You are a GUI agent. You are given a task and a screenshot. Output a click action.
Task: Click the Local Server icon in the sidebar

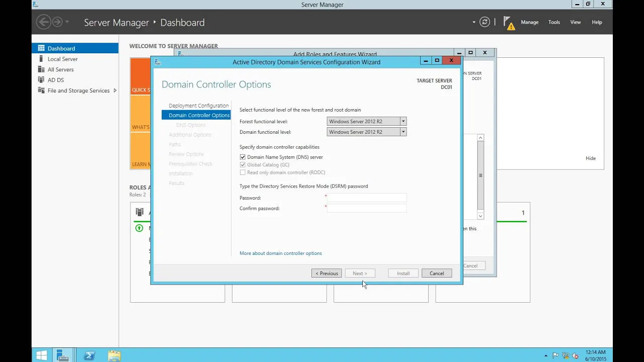tap(42, 59)
